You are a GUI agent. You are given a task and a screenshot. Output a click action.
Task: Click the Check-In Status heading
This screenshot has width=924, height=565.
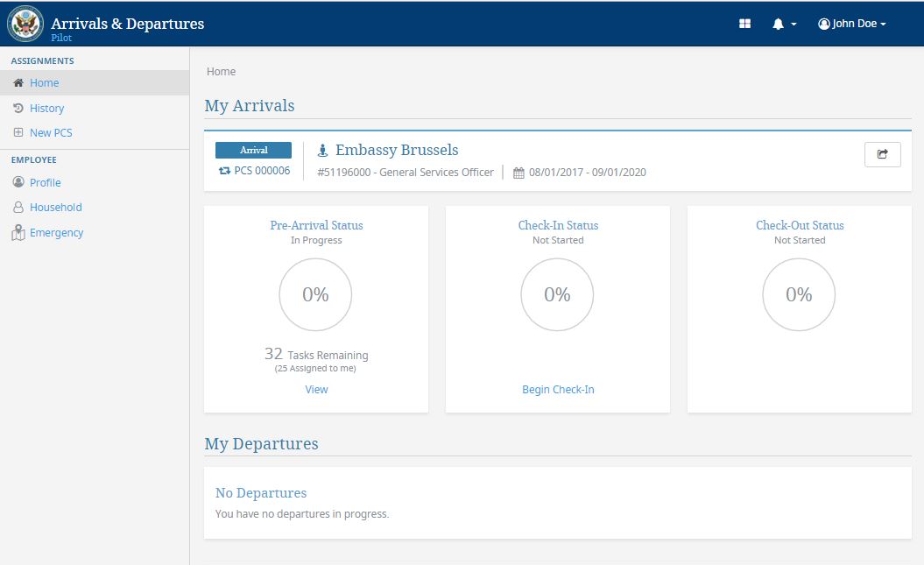558,225
